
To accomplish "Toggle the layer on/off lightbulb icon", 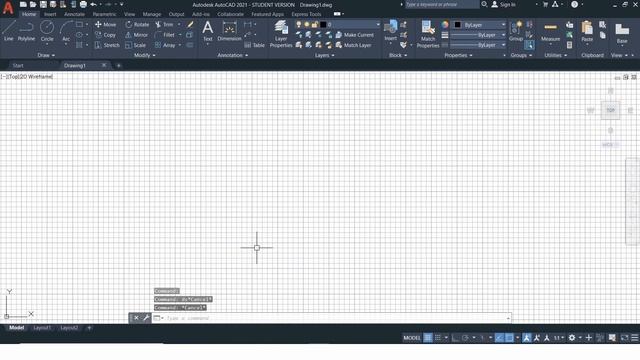I will [x=299, y=24].
